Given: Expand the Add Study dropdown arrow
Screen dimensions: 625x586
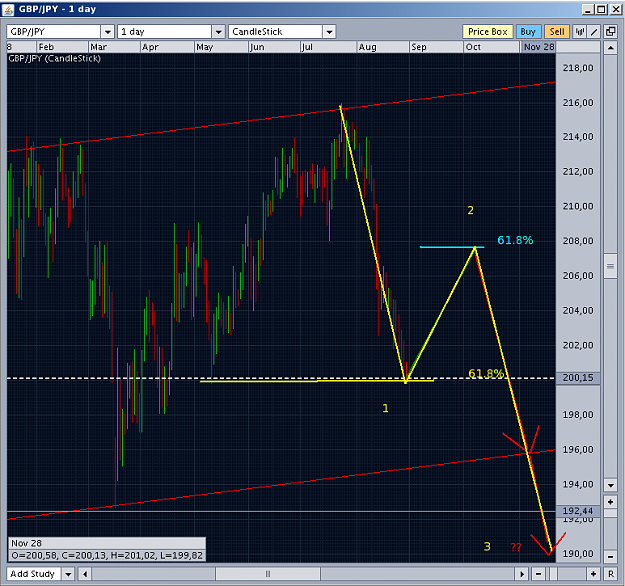Looking at the screenshot, I should [x=68, y=574].
